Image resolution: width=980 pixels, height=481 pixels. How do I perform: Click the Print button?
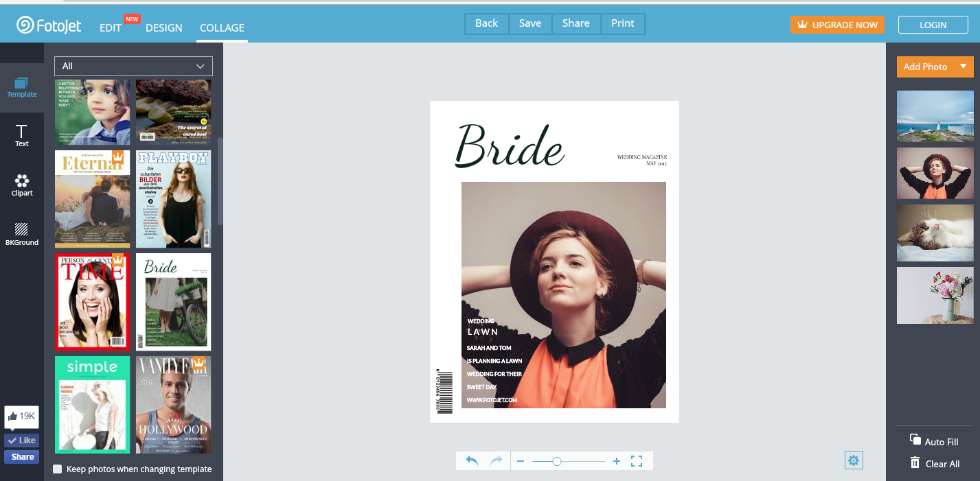pyautogui.click(x=623, y=23)
